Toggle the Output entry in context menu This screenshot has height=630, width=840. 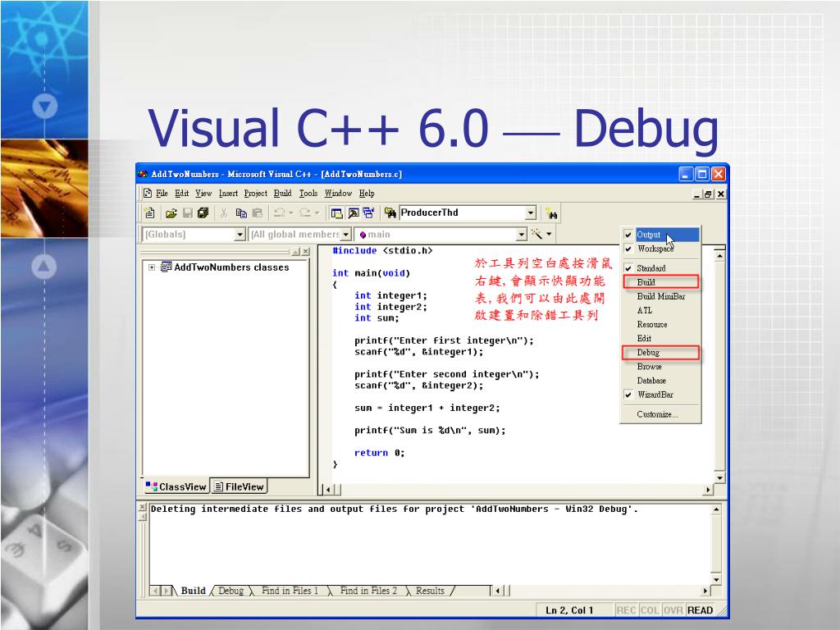[x=660, y=235]
